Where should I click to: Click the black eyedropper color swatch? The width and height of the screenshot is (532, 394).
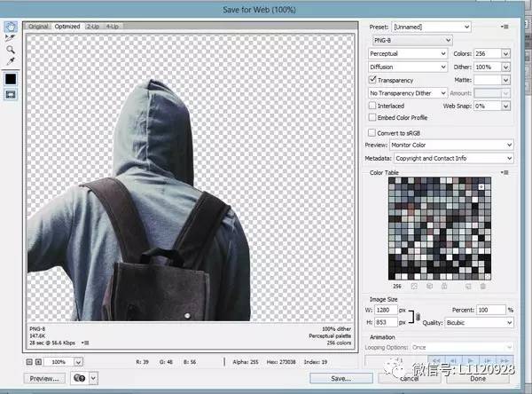click(x=10, y=79)
